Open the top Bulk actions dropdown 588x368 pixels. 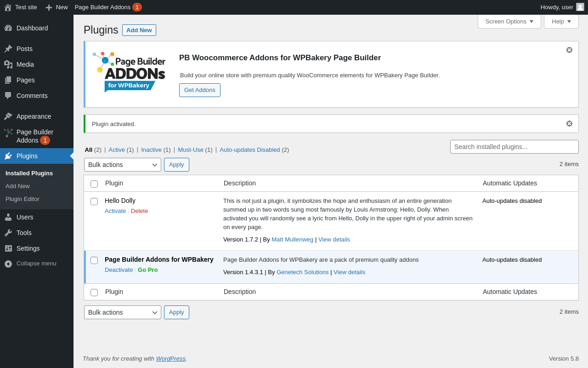tap(123, 165)
